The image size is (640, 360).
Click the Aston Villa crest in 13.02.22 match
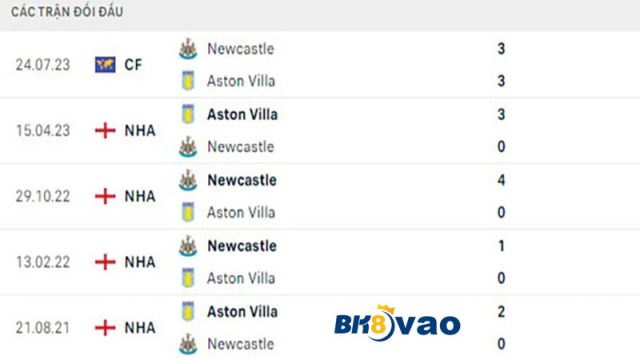(x=188, y=278)
